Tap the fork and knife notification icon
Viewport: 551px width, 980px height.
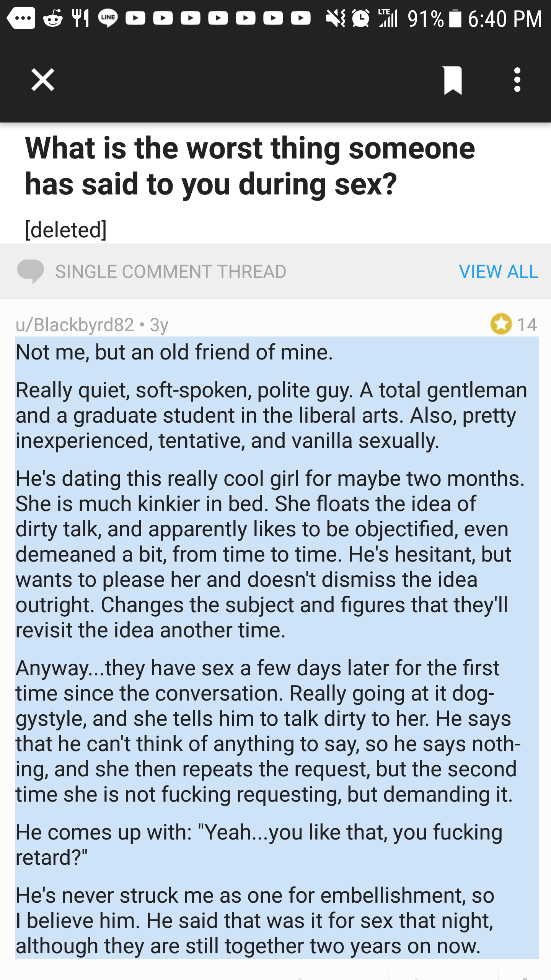pos(81,18)
